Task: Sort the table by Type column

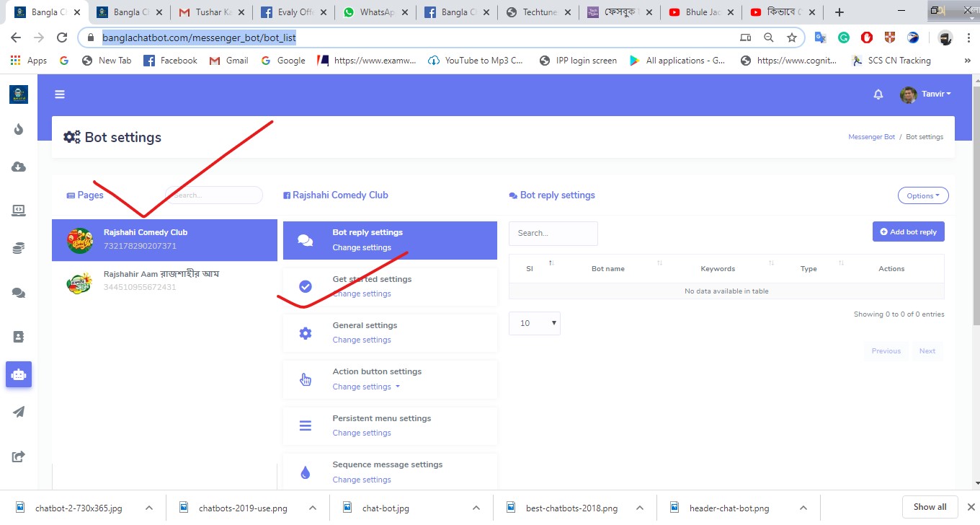Action: 808,268
